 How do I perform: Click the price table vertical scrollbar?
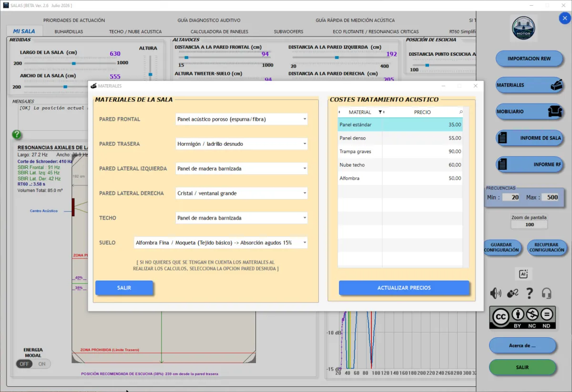[x=466, y=187]
